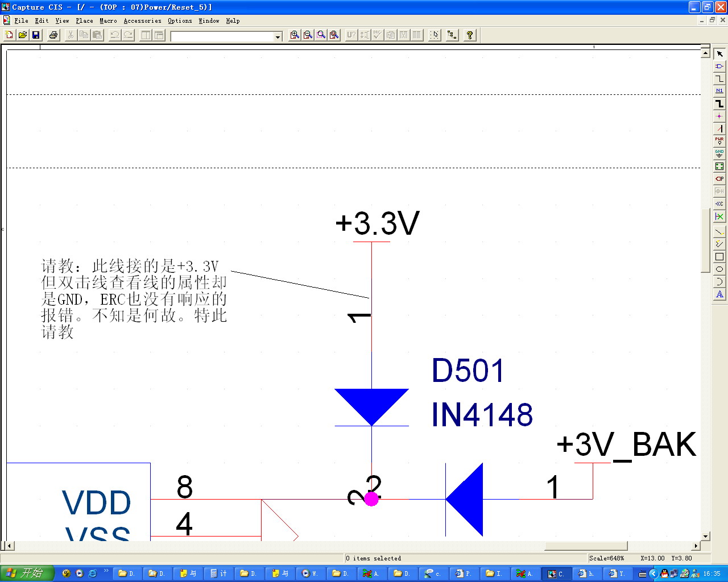Open the File menu
The height and width of the screenshot is (582, 728).
tap(22, 20)
